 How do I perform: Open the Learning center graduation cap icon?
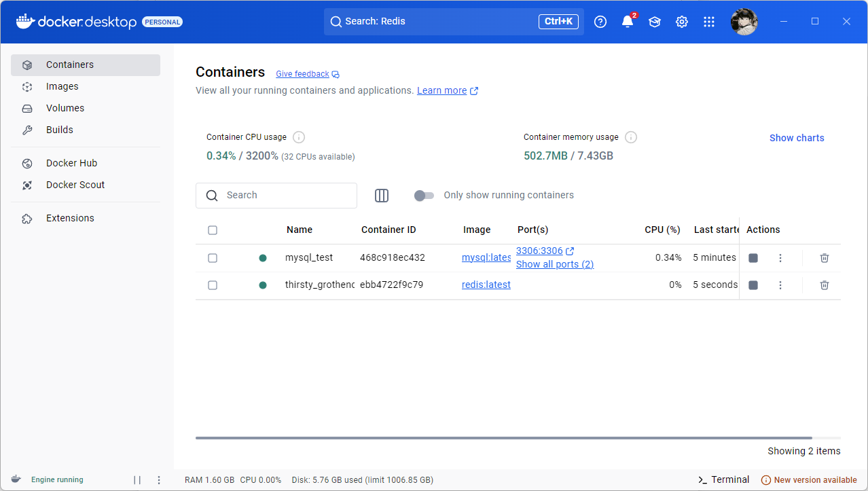[x=654, y=22]
